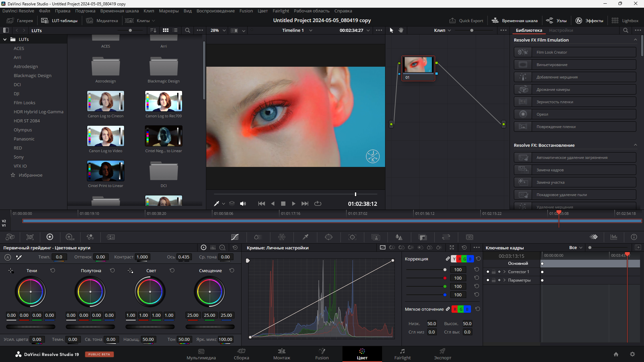644x362 pixels.
Task: Toggle loop playback button
Action: click(318, 204)
